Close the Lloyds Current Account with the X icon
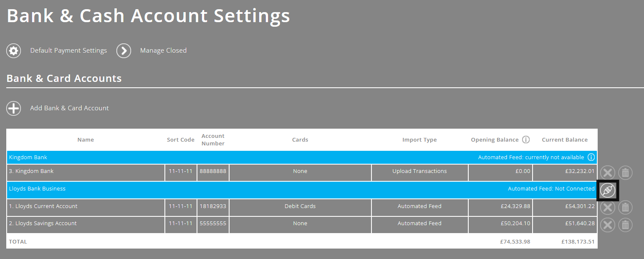This screenshot has width=644, height=259. coord(607,207)
